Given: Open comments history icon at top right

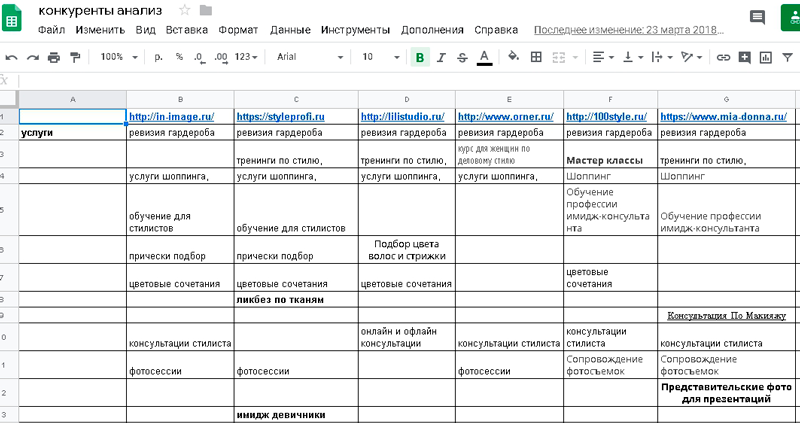Looking at the screenshot, I should click(757, 18).
